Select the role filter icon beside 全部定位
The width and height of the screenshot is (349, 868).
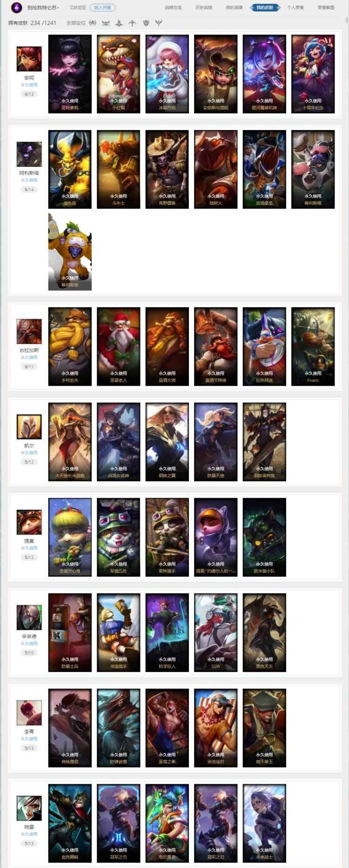[93, 23]
